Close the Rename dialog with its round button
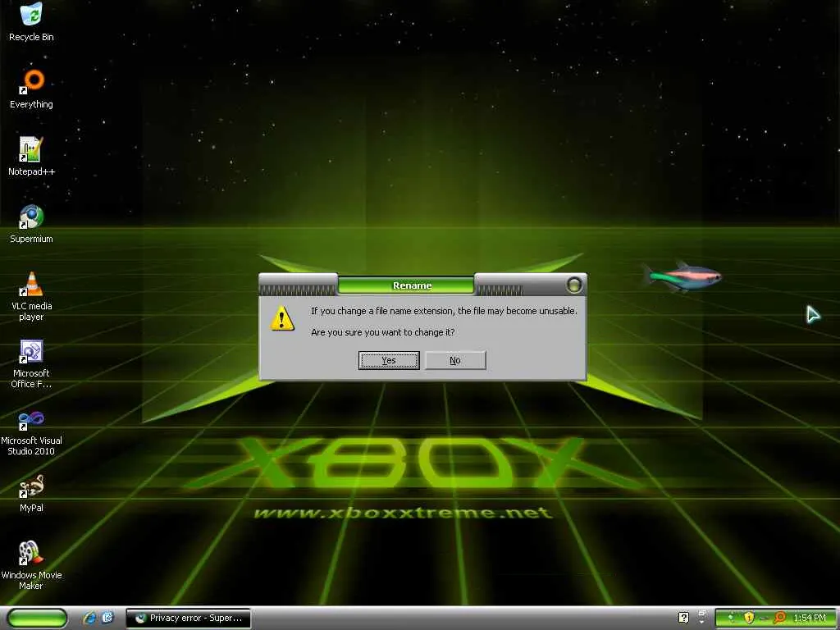840x630 pixels. [x=573, y=285]
